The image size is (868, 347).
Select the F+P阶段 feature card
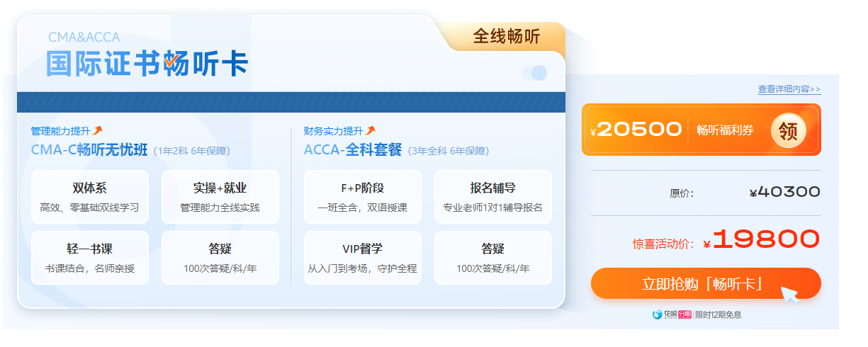(363, 196)
